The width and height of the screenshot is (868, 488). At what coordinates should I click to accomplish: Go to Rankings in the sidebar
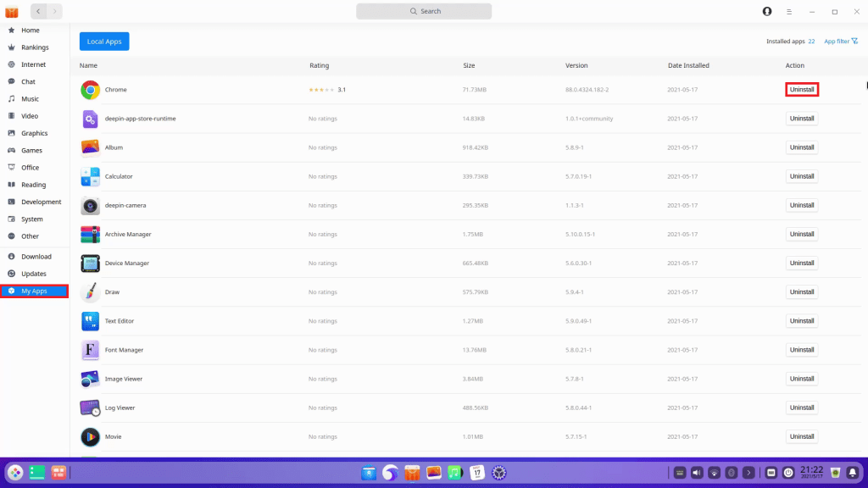pos(35,47)
